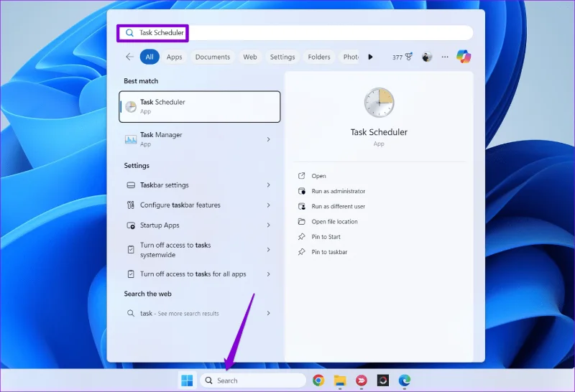
Task: Click Open for Task Scheduler
Action: pyautogui.click(x=318, y=176)
